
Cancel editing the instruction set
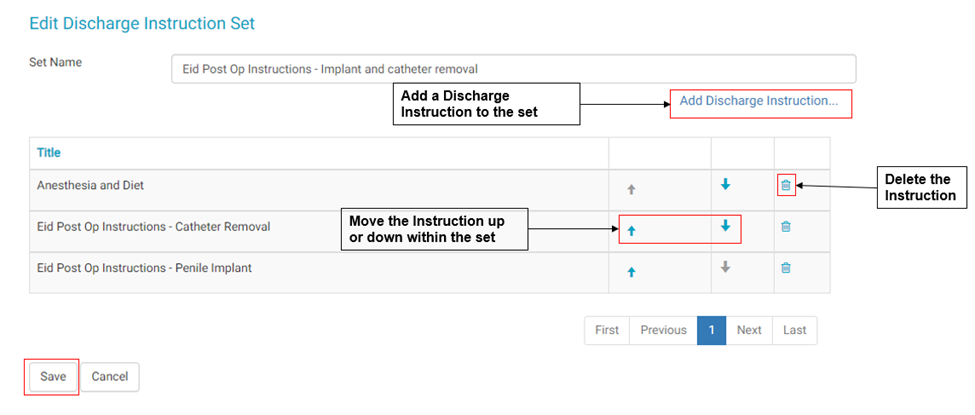point(110,377)
